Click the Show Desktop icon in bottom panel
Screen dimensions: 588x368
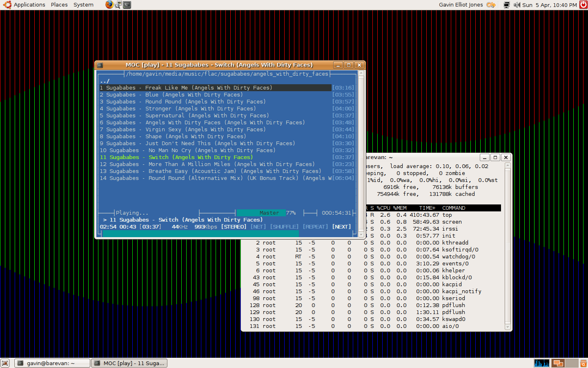(5, 363)
